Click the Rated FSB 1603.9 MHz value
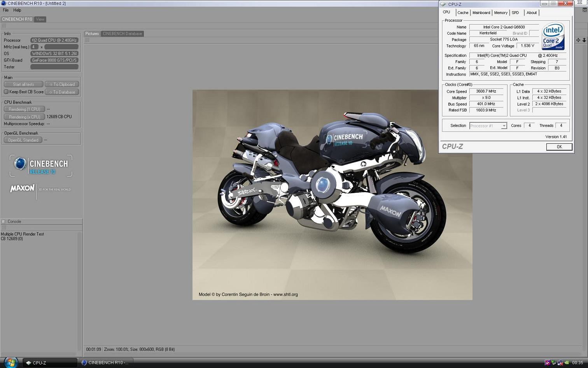This screenshot has height=368, width=588. pos(486,110)
